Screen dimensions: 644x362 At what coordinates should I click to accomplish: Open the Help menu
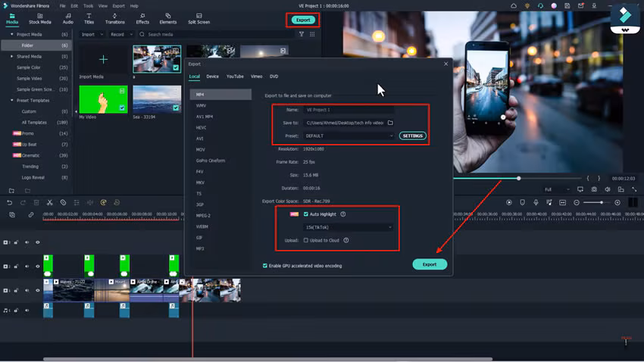tap(134, 6)
